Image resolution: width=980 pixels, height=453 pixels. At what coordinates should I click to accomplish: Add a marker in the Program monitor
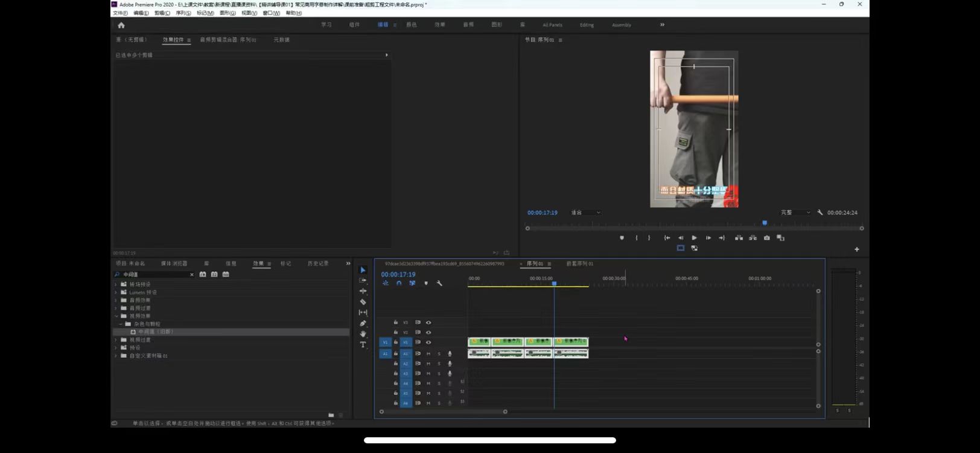coord(622,238)
